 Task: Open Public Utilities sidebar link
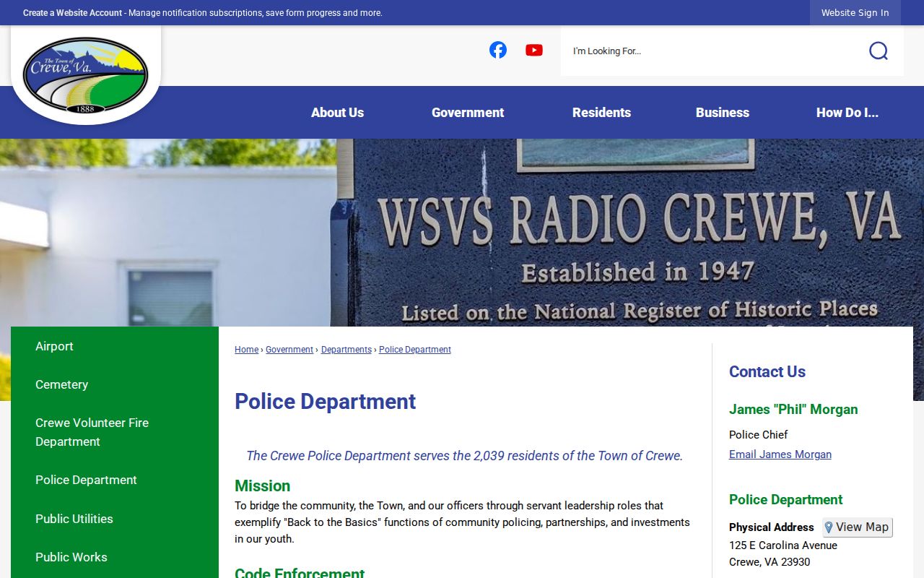tap(114, 519)
